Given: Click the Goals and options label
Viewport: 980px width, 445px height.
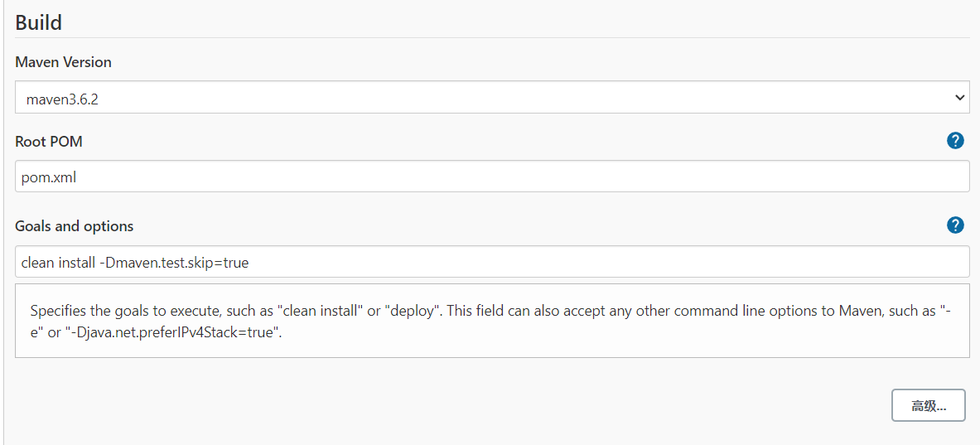Looking at the screenshot, I should (75, 226).
